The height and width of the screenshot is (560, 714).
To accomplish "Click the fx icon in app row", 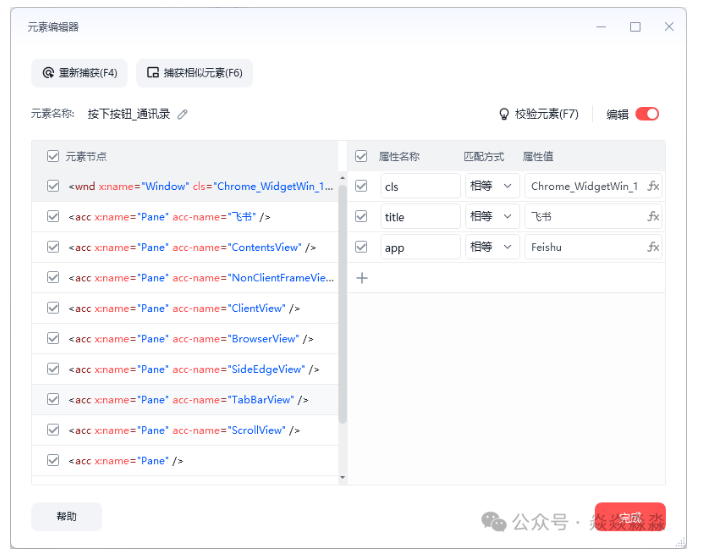I will click(653, 247).
